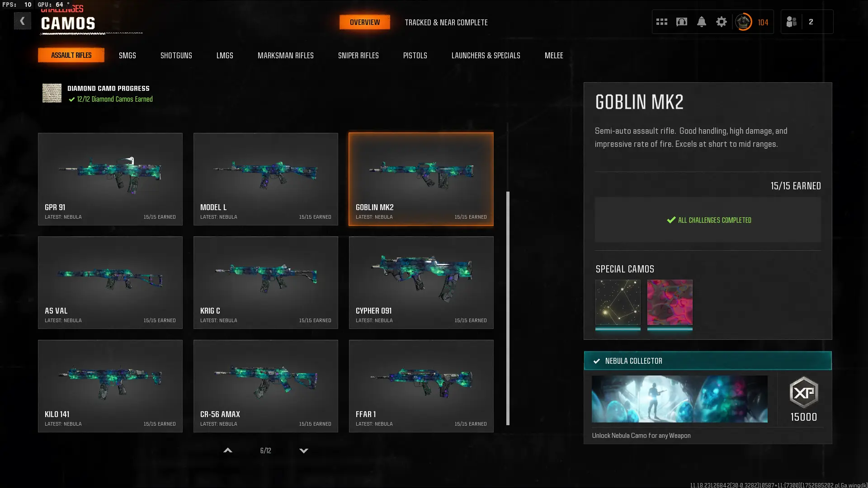This screenshot has width=868, height=488.
Task: Open the settings gear icon
Action: click(x=721, y=22)
